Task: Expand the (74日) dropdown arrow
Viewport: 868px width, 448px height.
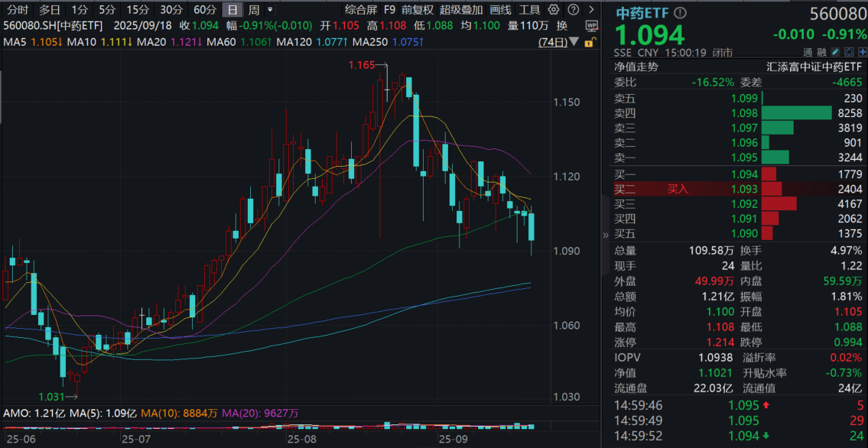Action: (x=574, y=41)
